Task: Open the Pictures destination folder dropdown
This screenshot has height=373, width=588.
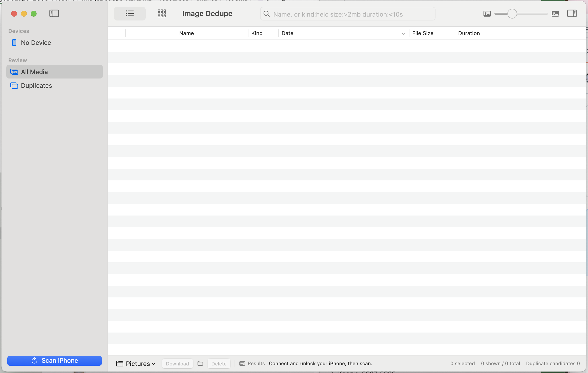Action: pyautogui.click(x=135, y=363)
